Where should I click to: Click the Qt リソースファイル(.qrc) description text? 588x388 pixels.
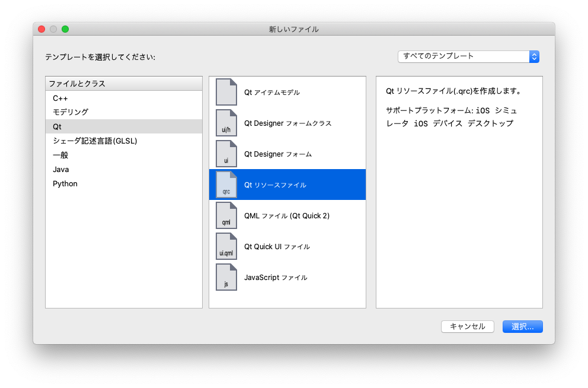pos(453,91)
